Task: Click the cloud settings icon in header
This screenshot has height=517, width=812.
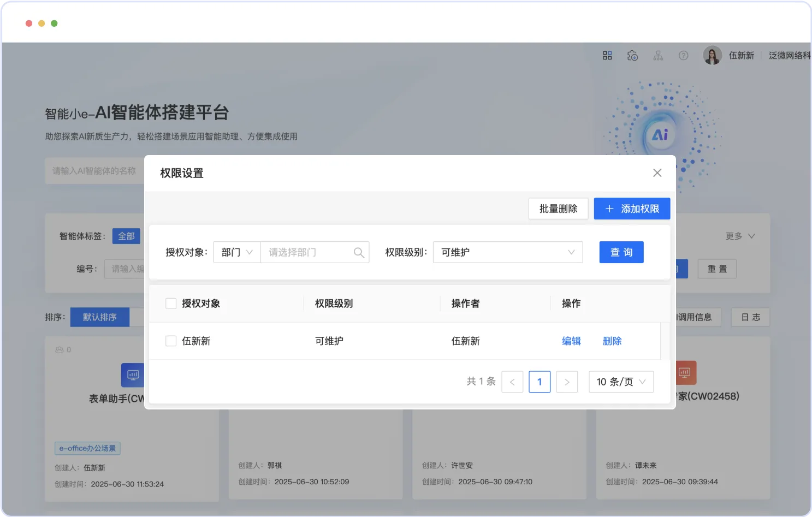Action: 632,55
